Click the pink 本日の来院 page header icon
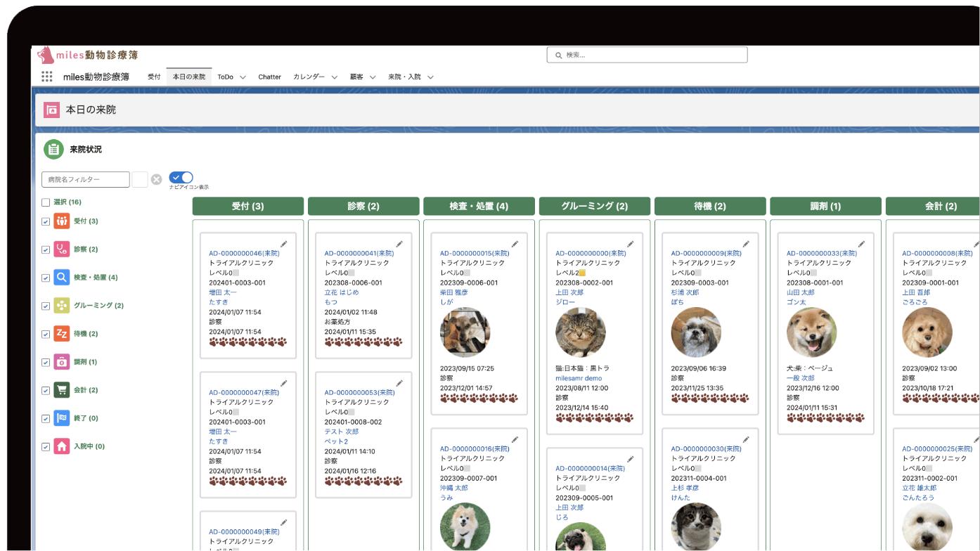980x551 pixels. (51, 110)
